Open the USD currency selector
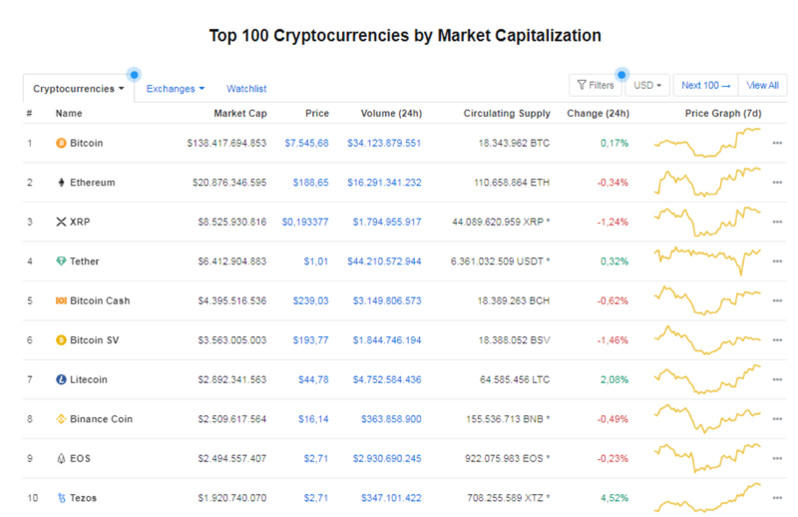This screenshot has height=517, width=798. (647, 86)
